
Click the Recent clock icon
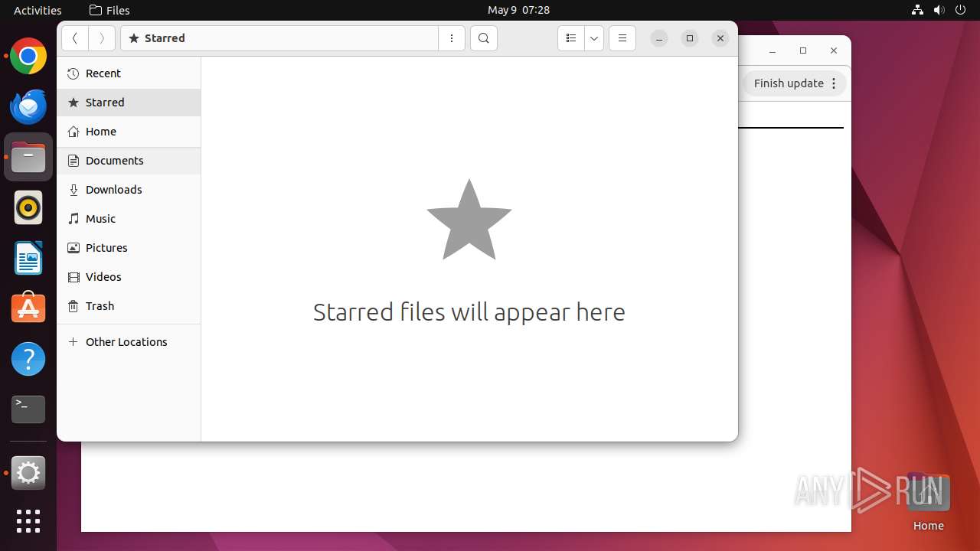(73, 73)
